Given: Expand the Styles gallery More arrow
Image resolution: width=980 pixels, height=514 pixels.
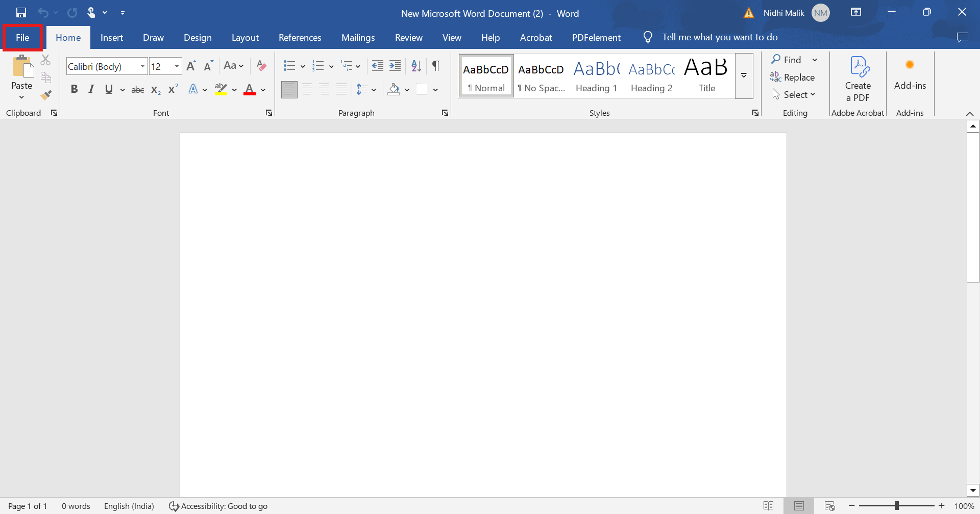Looking at the screenshot, I should point(744,75).
